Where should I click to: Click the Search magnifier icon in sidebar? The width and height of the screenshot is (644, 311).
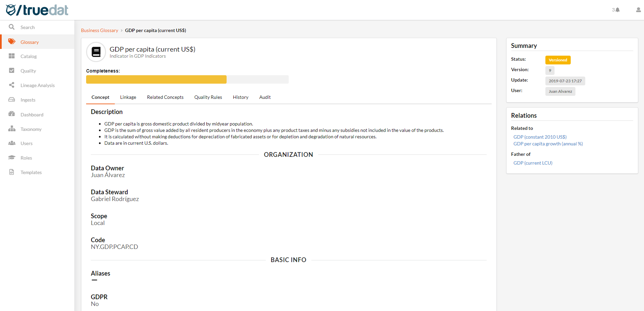pos(11,27)
